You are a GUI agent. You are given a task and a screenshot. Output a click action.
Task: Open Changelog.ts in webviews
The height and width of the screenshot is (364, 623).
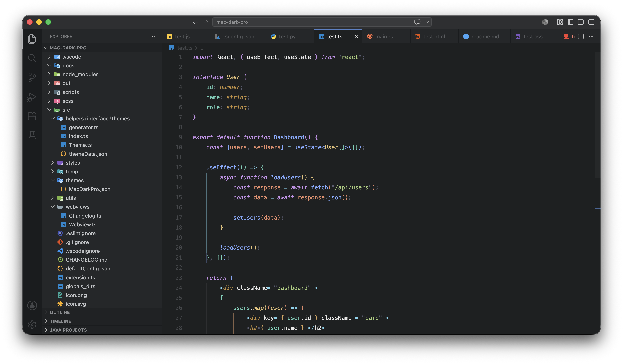click(102, 216)
